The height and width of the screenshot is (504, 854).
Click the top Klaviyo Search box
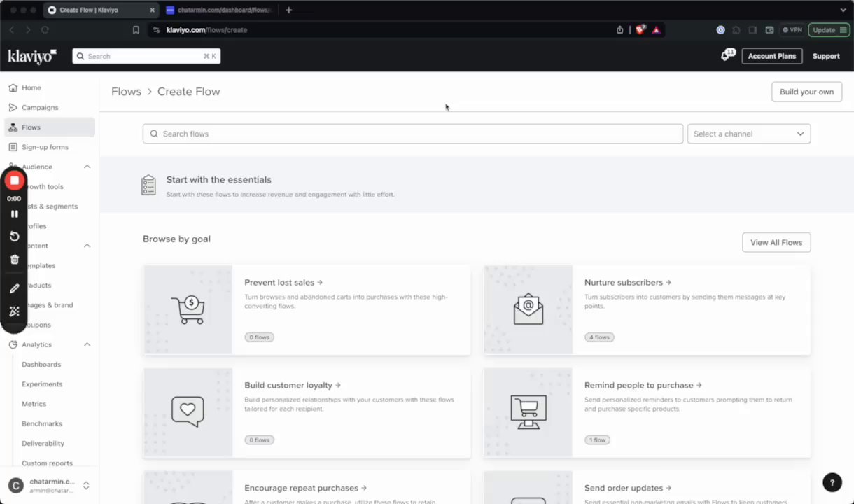[x=146, y=56]
